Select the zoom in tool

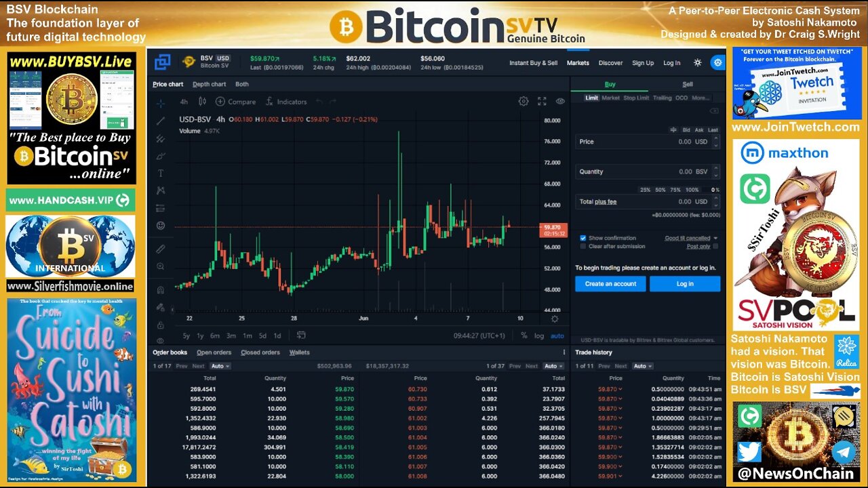pos(161,266)
